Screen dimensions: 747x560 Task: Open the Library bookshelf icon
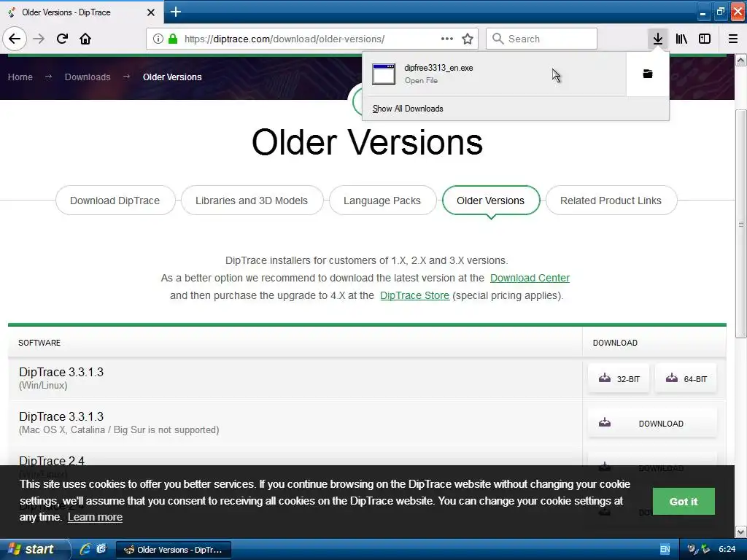click(x=681, y=39)
